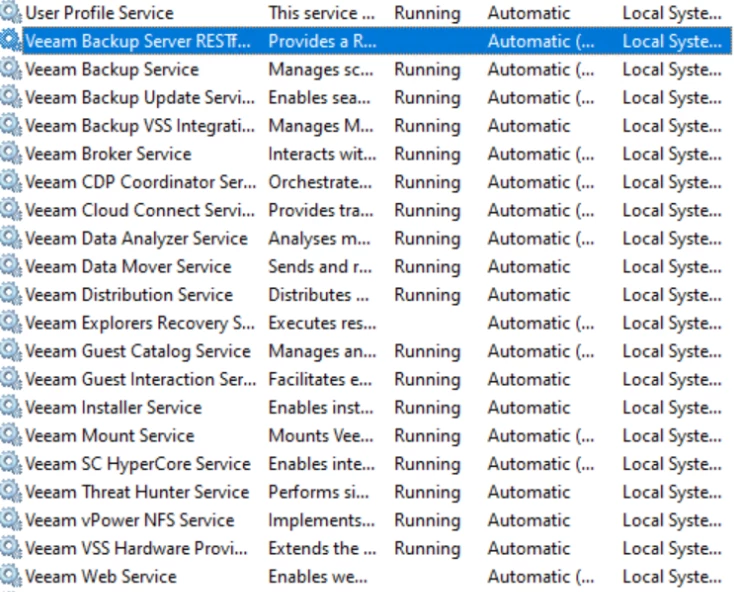Click Running status of Veeam Installer Service
This screenshot has height=592, width=734.
coord(427,407)
